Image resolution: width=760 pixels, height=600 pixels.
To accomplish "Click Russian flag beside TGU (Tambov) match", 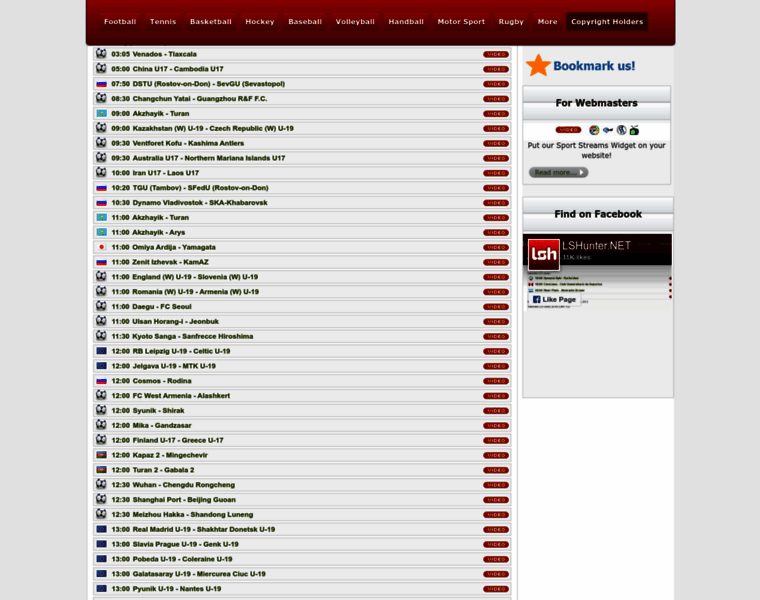I will [x=101, y=188].
